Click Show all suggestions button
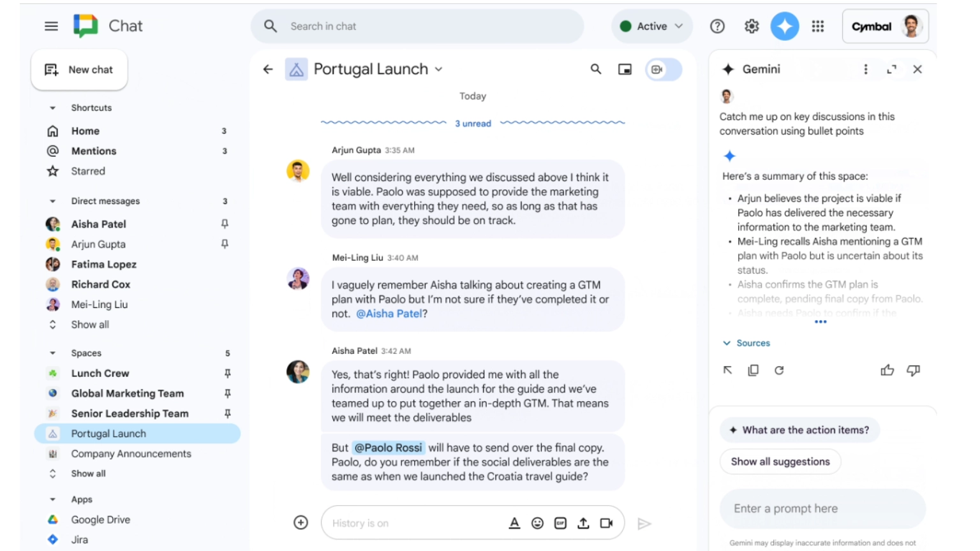980x551 pixels. click(x=780, y=462)
